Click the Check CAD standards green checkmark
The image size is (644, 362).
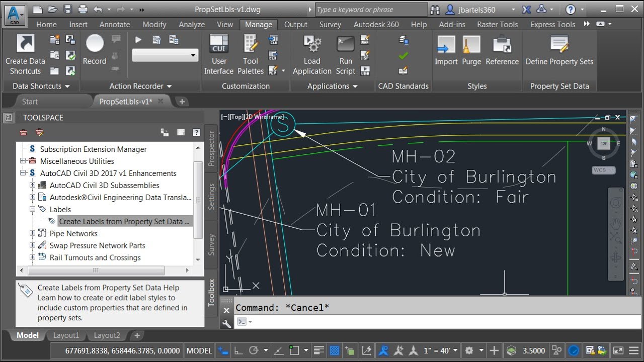(x=403, y=55)
